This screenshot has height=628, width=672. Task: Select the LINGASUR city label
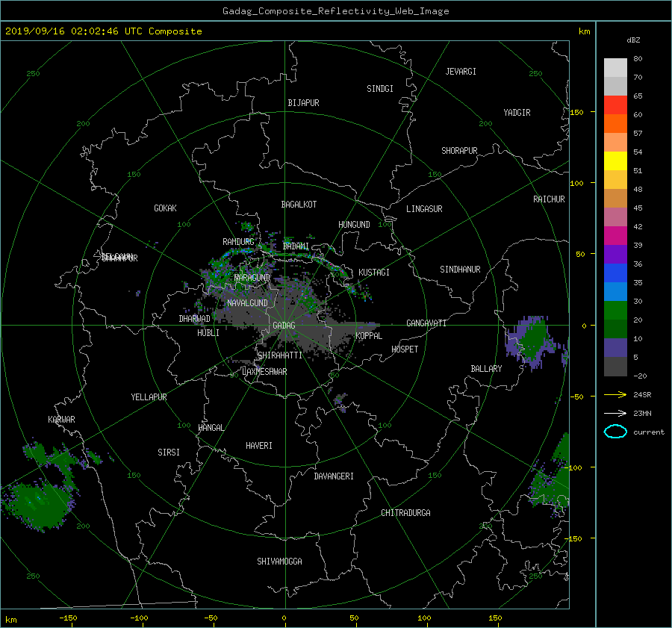click(x=424, y=209)
